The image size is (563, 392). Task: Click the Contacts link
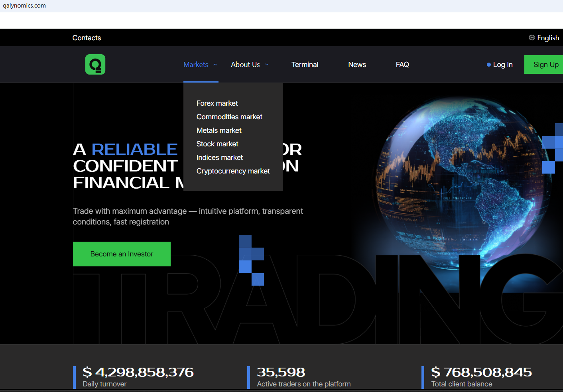point(87,38)
